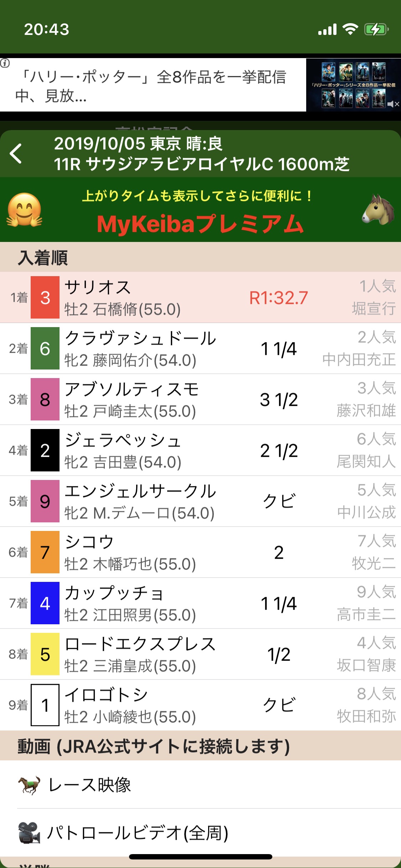This screenshot has height=868, width=401.
Task: Tap the ad info icon
Action: tap(5, 63)
